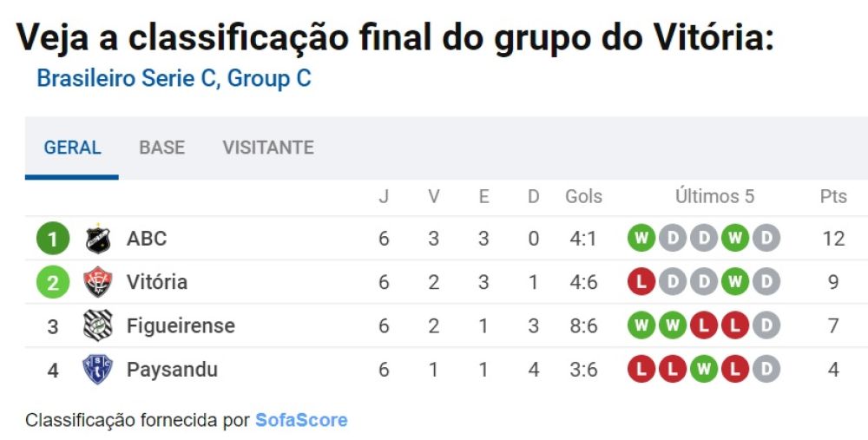Click the ABC club crest icon

[x=97, y=239]
